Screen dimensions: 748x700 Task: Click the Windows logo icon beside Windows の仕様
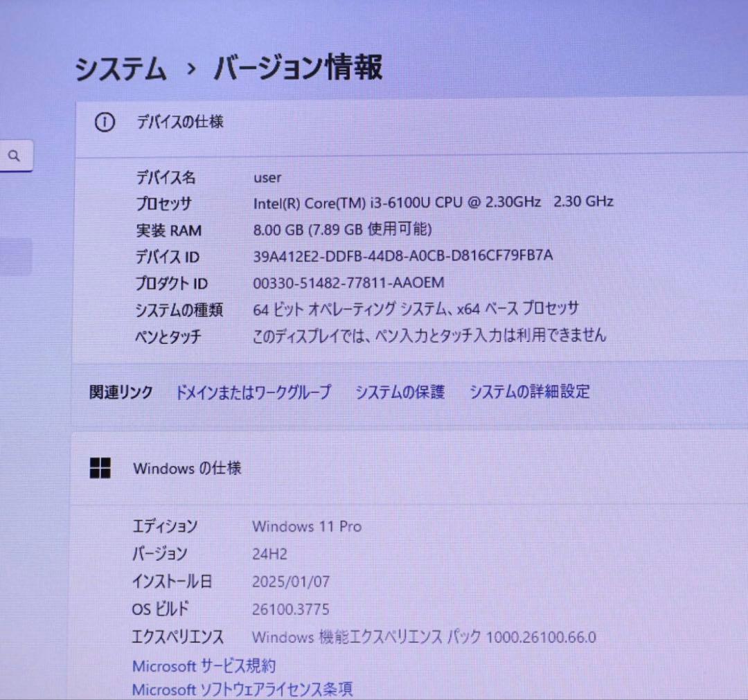(101, 468)
